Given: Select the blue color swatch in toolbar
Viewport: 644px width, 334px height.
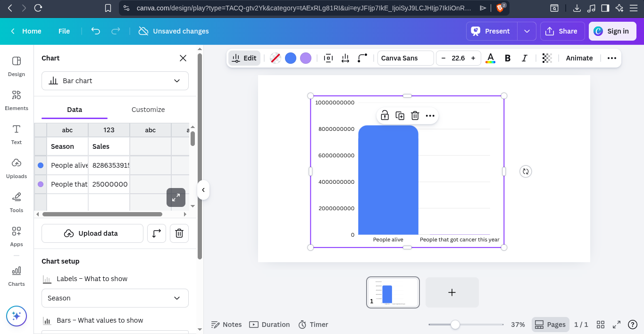Looking at the screenshot, I should coord(291,58).
